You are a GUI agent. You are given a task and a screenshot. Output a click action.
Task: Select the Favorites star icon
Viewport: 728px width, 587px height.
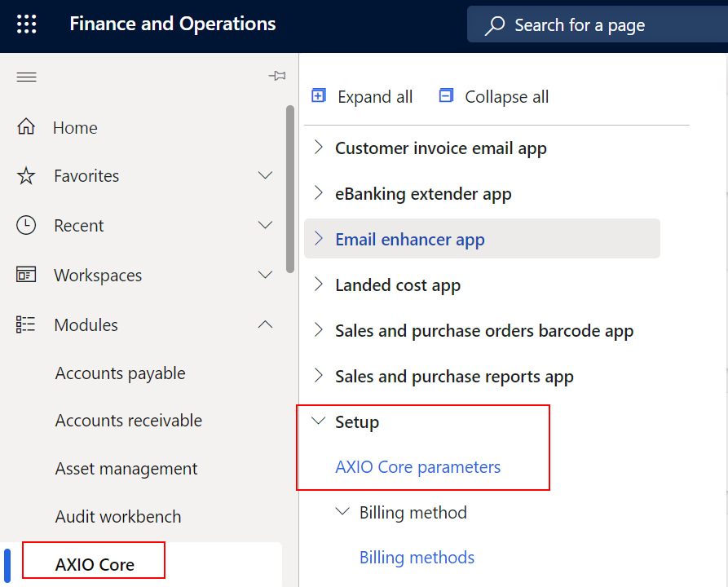(x=27, y=175)
